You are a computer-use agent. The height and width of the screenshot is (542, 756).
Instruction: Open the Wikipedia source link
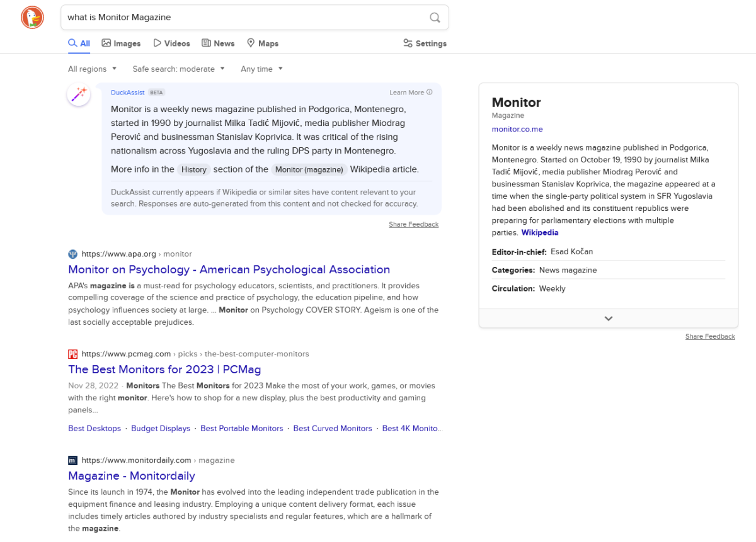tap(540, 233)
